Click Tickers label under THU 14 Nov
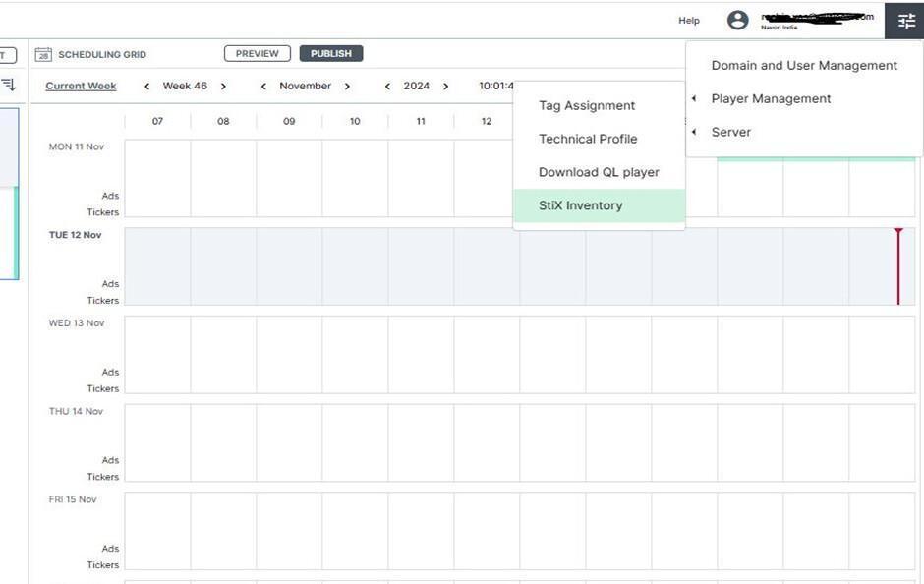 pos(103,477)
